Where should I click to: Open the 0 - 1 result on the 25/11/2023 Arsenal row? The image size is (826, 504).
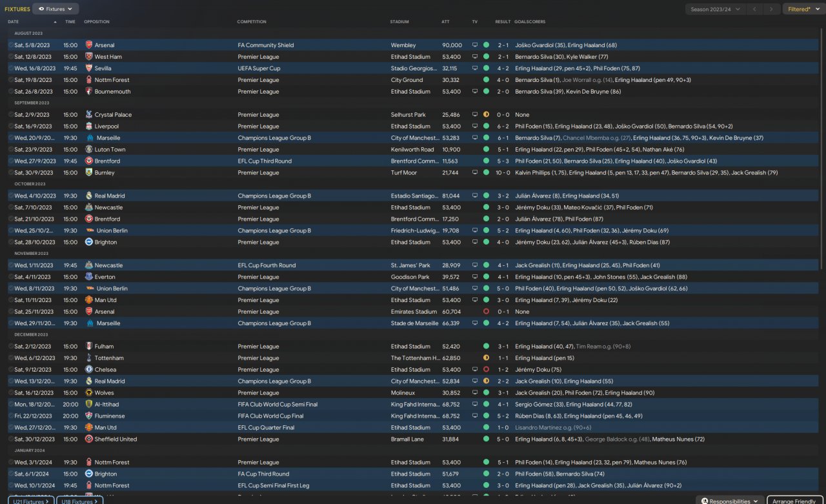(502, 312)
